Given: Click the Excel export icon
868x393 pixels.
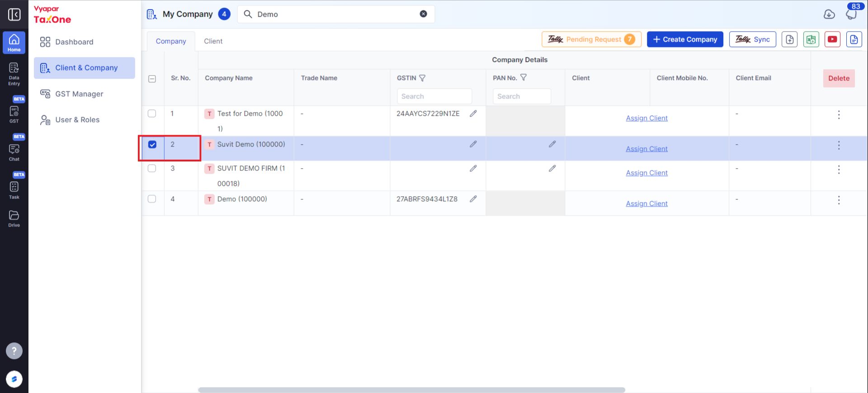Looking at the screenshot, I should click(811, 39).
